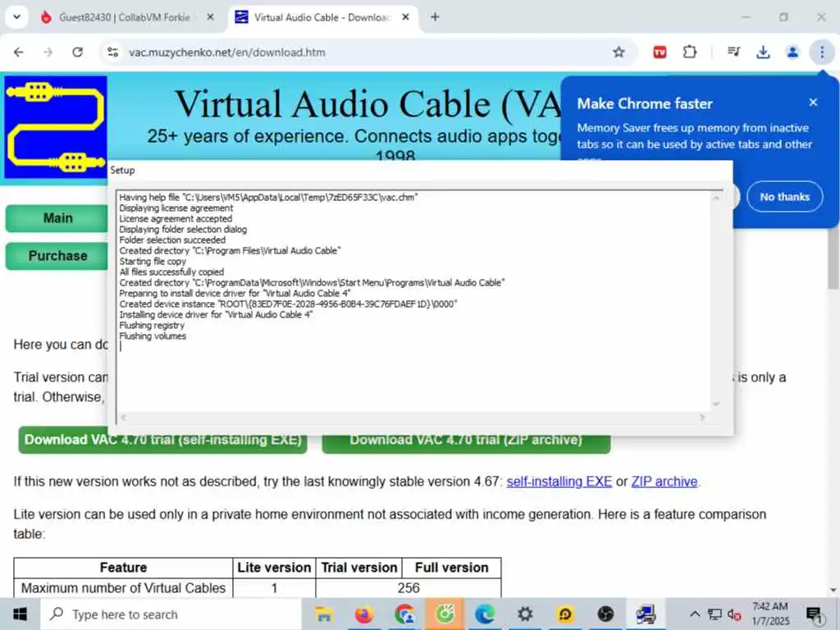Close the Guest82430 CollabVM tab
This screenshot has width=840, height=630.
[211, 17]
